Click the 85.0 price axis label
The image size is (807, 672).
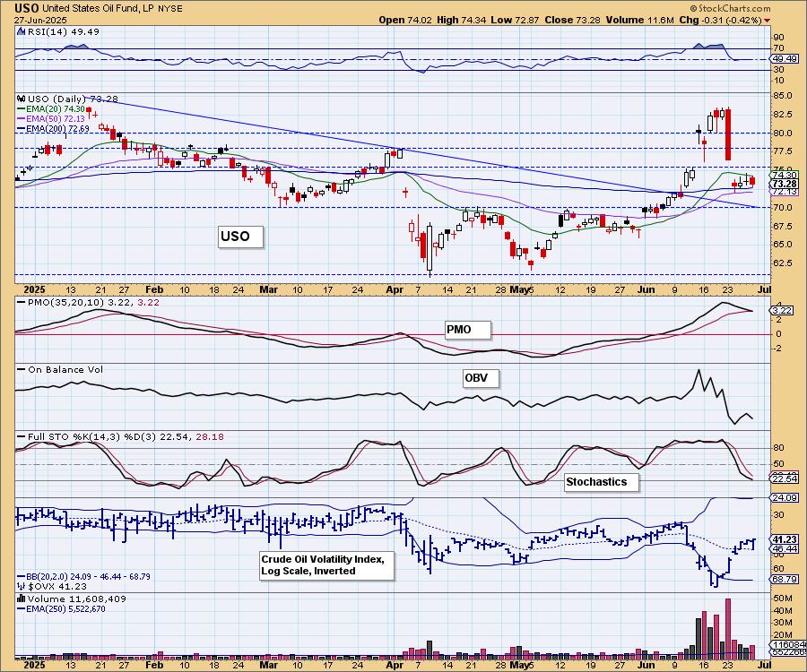782,96
